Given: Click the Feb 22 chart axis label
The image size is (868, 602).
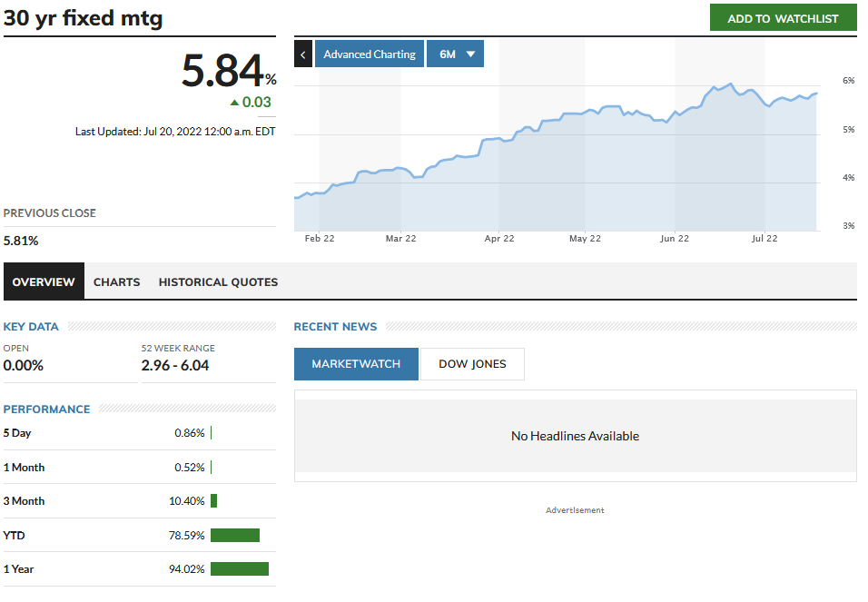Looking at the screenshot, I should pos(320,238).
